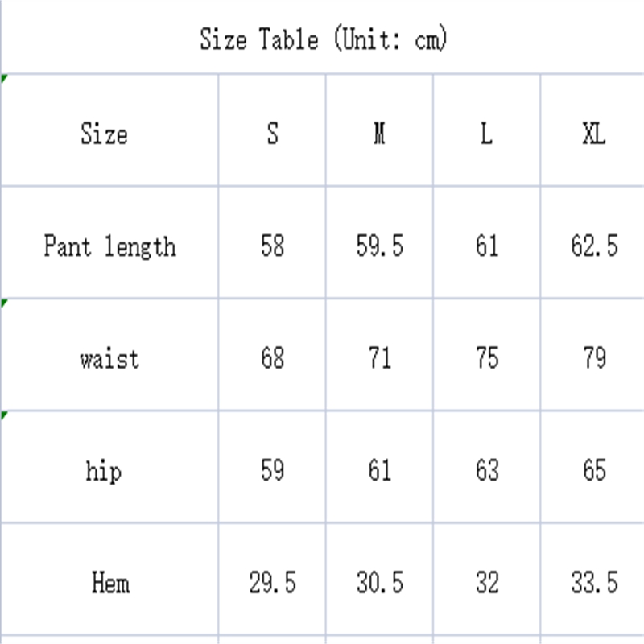The image size is (644, 644).
Task: Select the hip row label
Action: click(x=103, y=470)
